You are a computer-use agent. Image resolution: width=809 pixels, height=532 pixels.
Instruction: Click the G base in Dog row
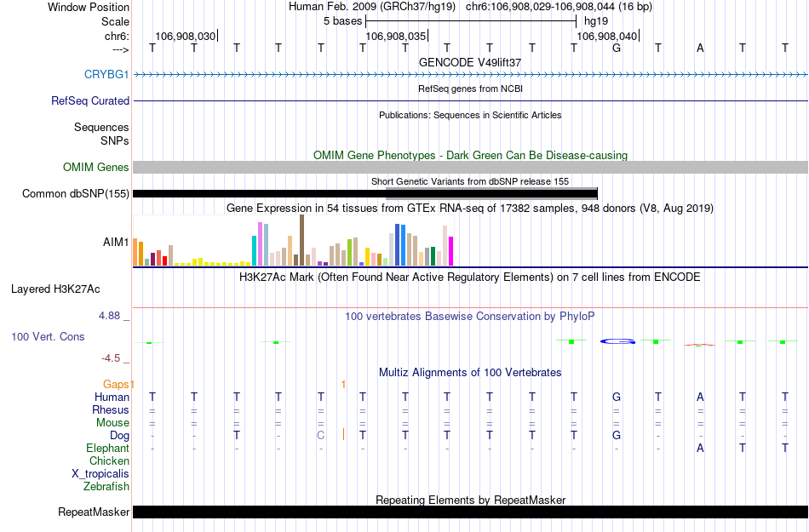pos(616,435)
